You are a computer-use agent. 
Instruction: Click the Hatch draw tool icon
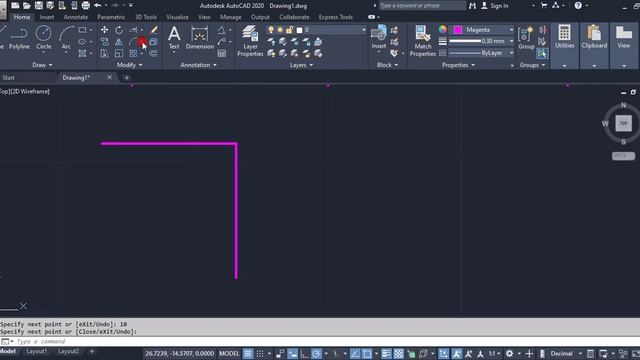click(x=82, y=53)
